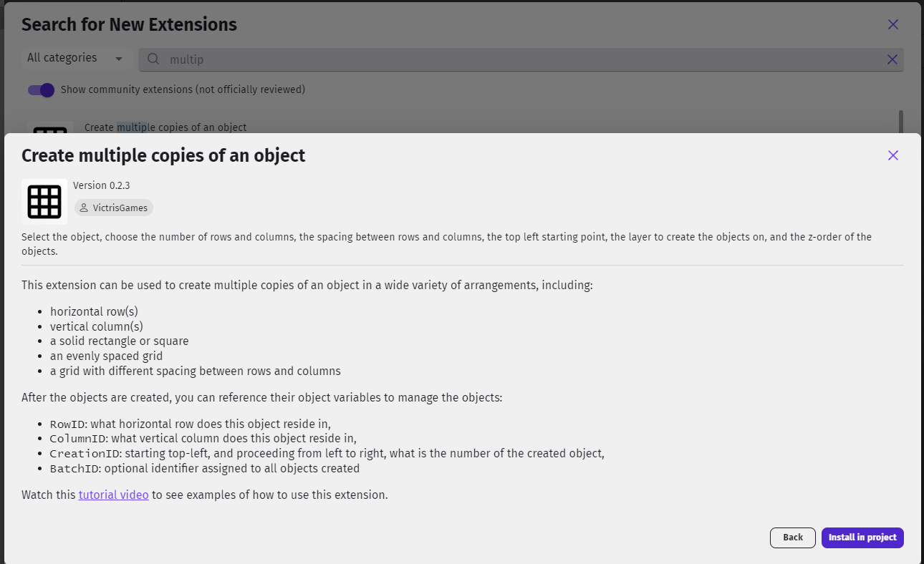Image resolution: width=924 pixels, height=564 pixels.
Task: Click the arrow next to All categories
Action: click(119, 59)
